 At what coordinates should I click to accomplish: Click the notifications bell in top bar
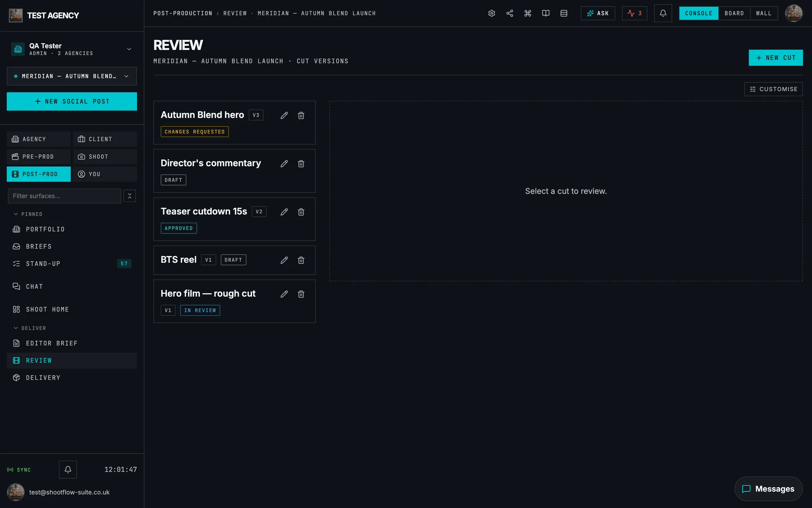(663, 13)
